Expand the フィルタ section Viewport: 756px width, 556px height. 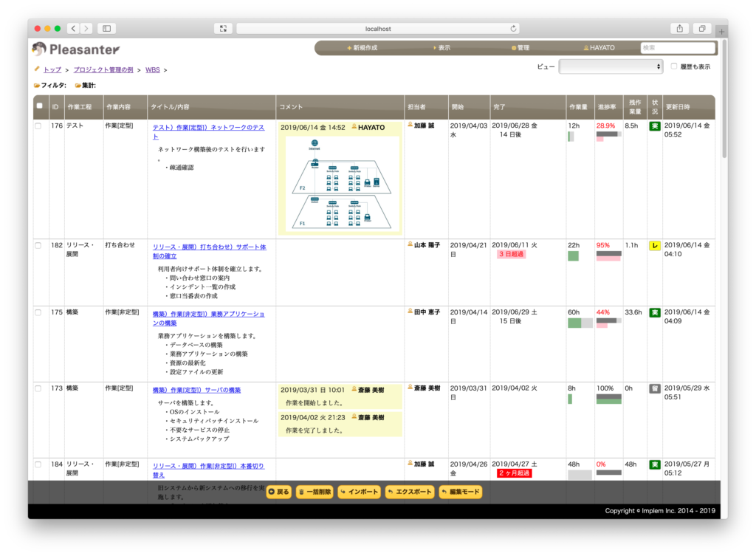click(x=50, y=86)
